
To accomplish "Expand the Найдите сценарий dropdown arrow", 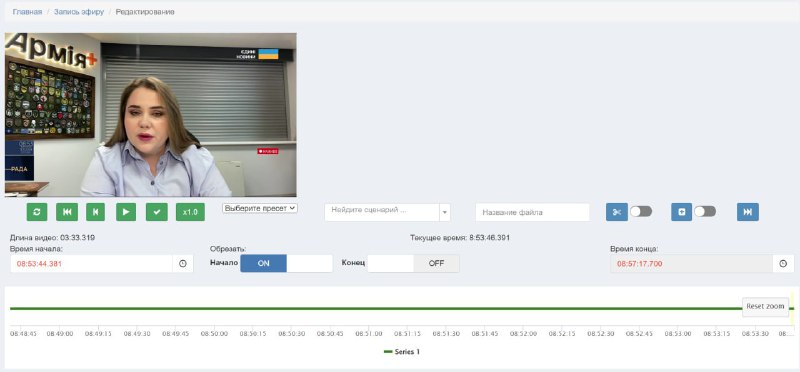I will point(445,212).
